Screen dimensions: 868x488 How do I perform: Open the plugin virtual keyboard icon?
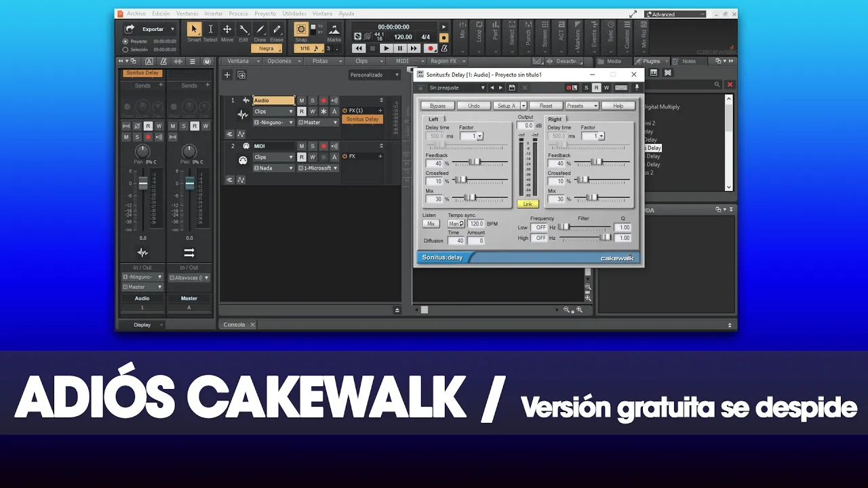tap(621, 87)
